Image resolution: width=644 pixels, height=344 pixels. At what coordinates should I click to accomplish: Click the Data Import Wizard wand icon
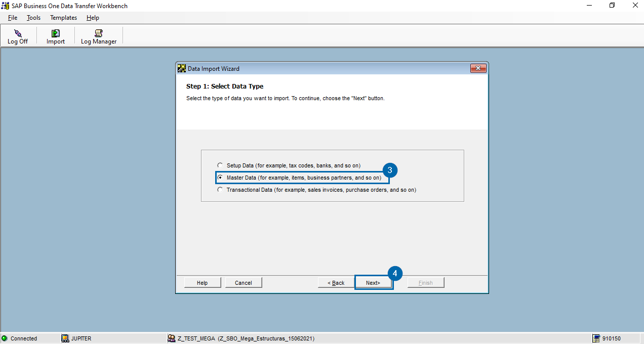[182, 68]
